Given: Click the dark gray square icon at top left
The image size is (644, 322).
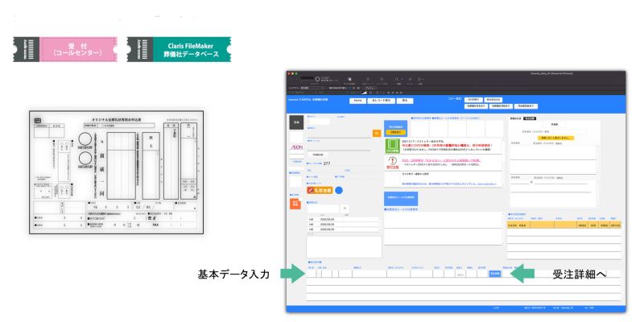Looking at the screenshot, I should (295, 121).
